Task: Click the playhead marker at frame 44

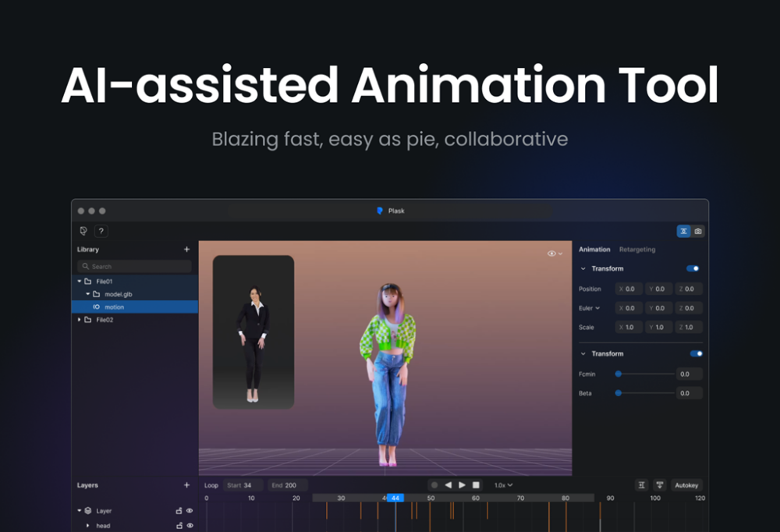Action: pos(395,498)
